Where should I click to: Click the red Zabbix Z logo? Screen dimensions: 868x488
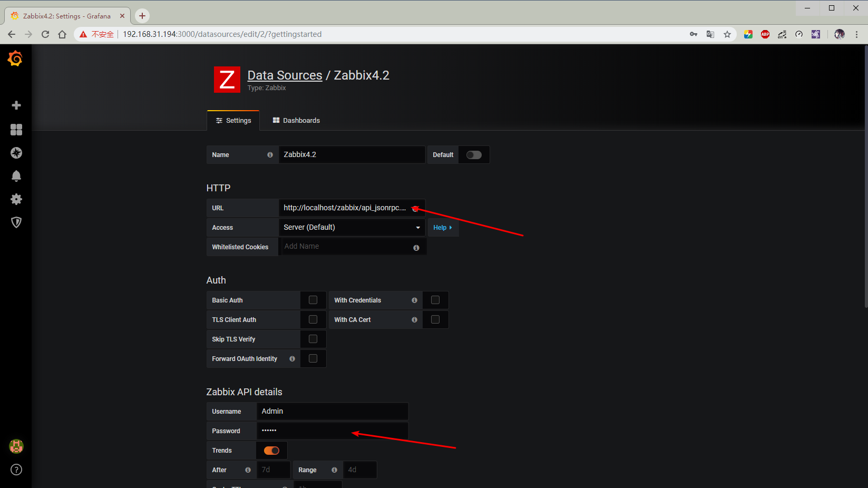[227, 80]
